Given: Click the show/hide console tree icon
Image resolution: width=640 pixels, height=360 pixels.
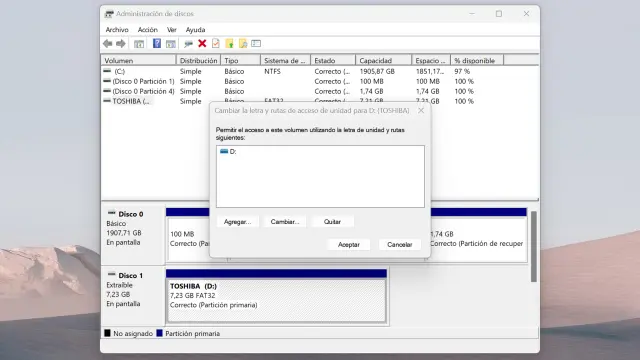Looking at the screenshot, I should 139,44.
